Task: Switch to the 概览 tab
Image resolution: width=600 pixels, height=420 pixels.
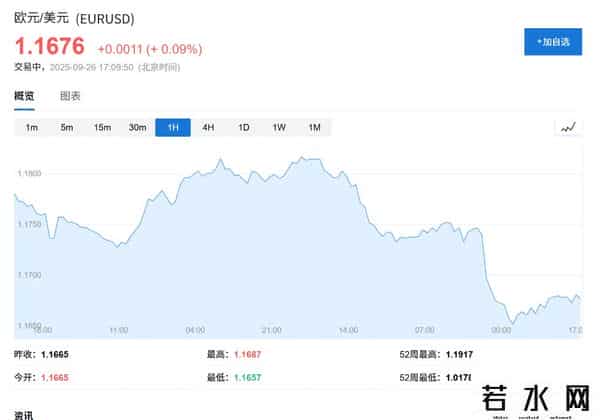Action: point(24,96)
